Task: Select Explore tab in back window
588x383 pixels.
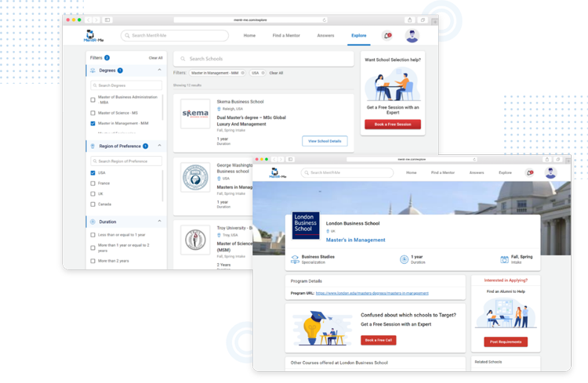Action: pos(359,35)
